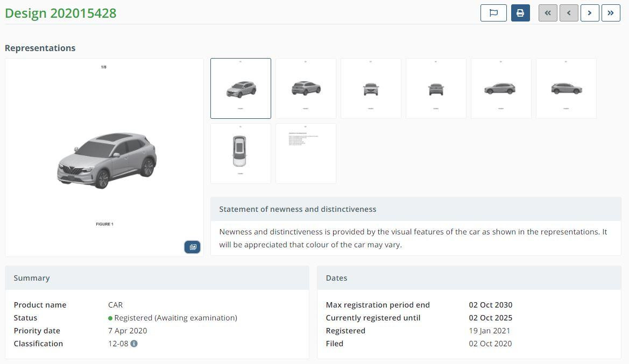Click the Statement of newness header
The image size is (629, 364).
(298, 209)
